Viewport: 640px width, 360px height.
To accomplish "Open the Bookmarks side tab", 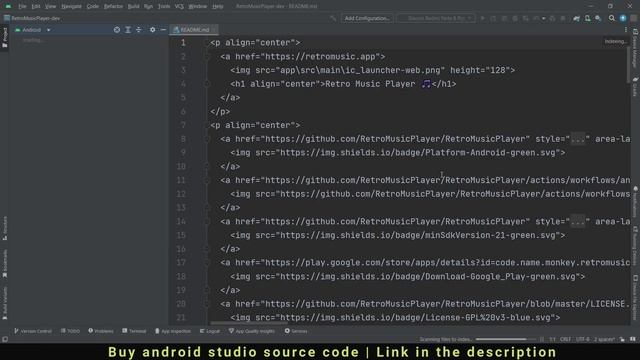I will 5,264.
